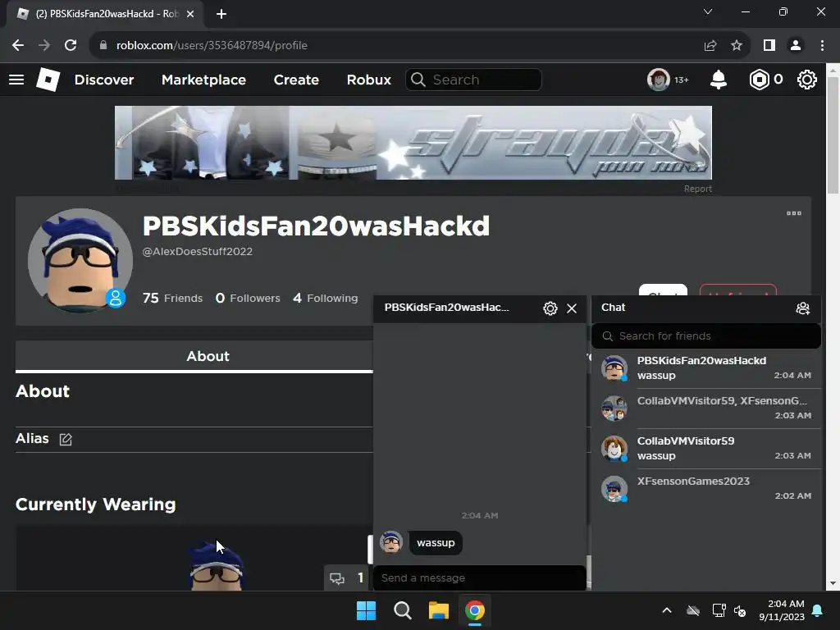Image resolution: width=840 pixels, height=630 pixels.
Task: Open the Marketplace page
Action: pyautogui.click(x=203, y=80)
